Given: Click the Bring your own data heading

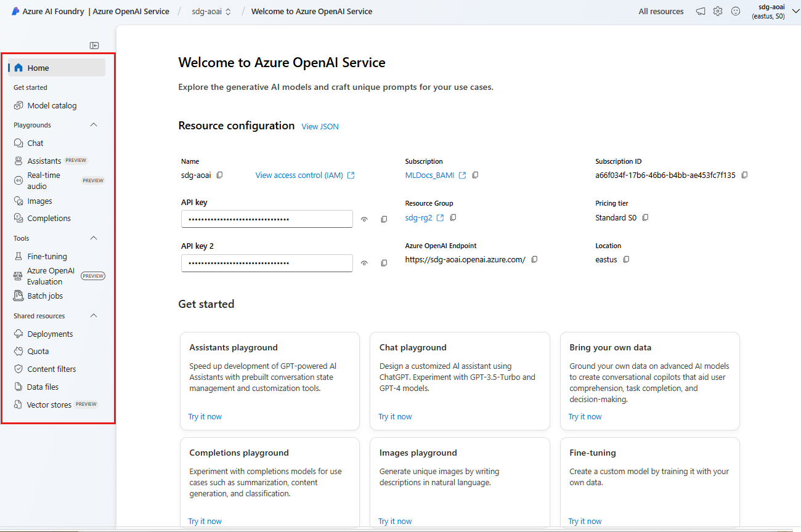Looking at the screenshot, I should point(610,347).
